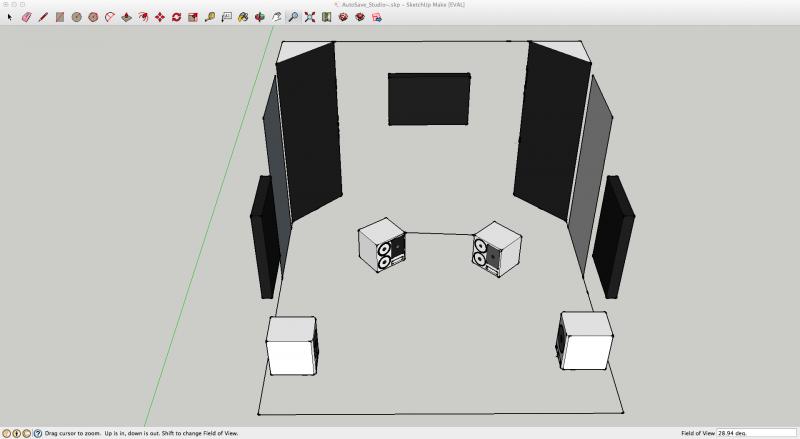Image resolution: width=800 pixels, height=439 pixels.
Task: Click the tall black panel at right corner
Action: point(553,131)
